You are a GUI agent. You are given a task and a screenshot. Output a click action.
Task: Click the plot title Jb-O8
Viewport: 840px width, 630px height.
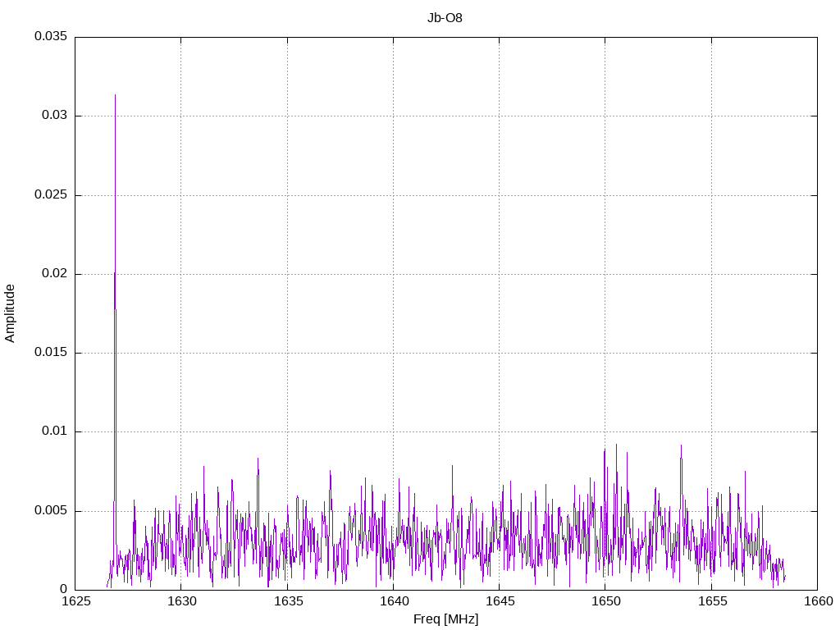(445, 18)
